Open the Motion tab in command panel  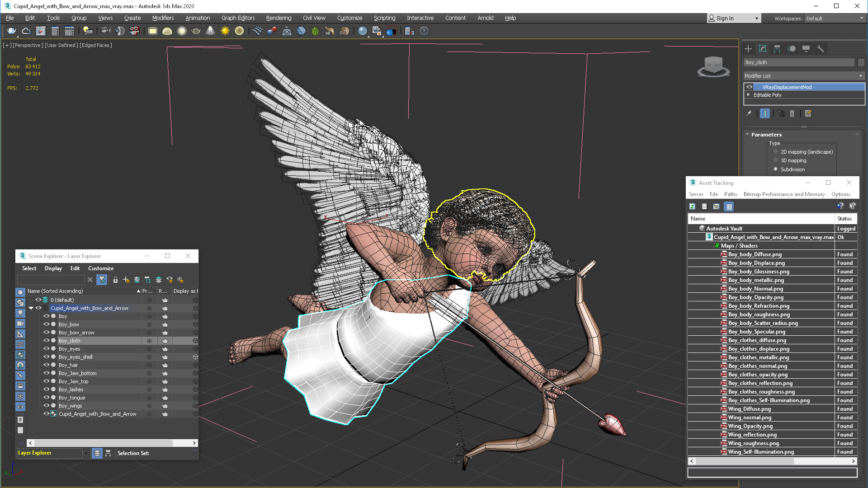792,49
